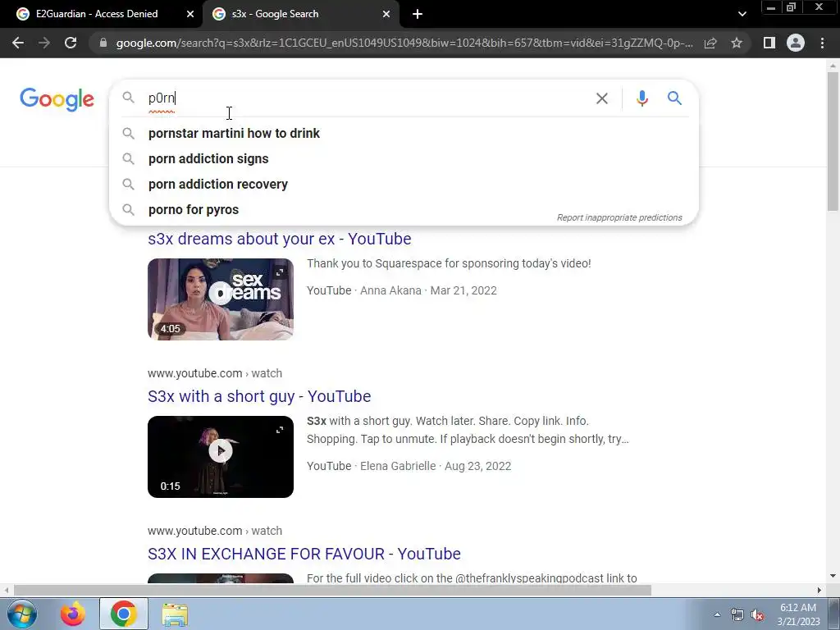Start voice search with the microphone
The height and width of the screenshot is (630, 840).
pyautogui.click(x=641, y=98)
